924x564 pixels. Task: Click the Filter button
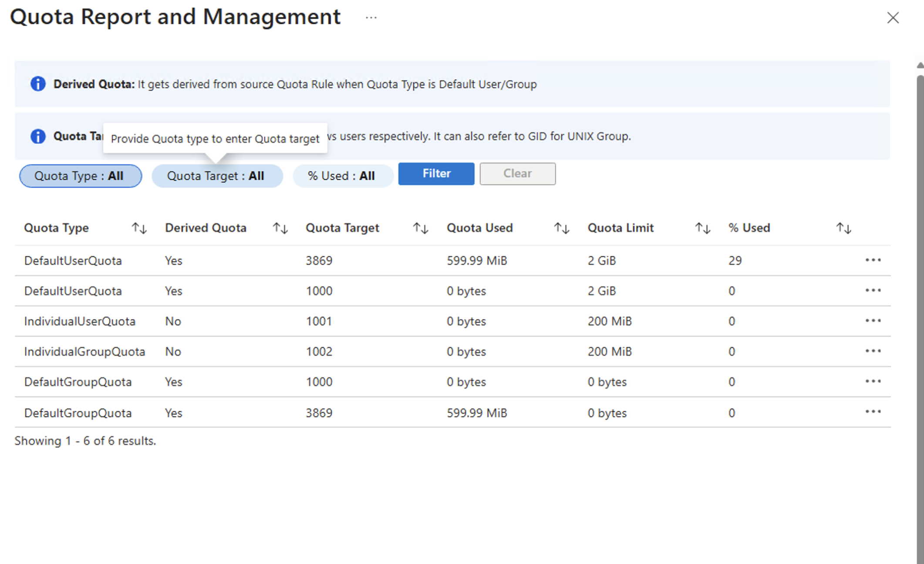tap(435, 173)
